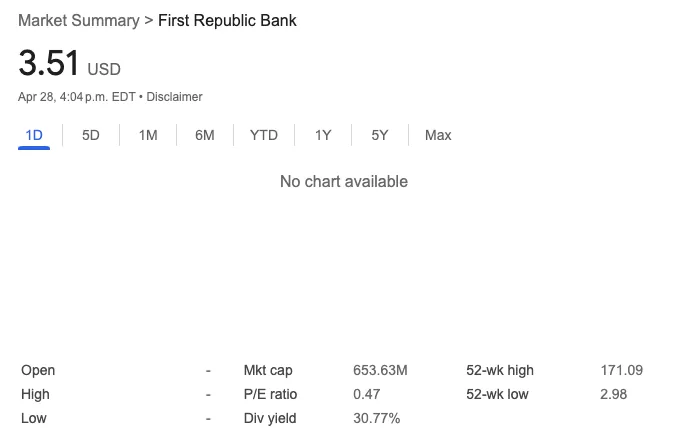Click the First Republic Bank title
680x438 pixels.
(227, 20)
